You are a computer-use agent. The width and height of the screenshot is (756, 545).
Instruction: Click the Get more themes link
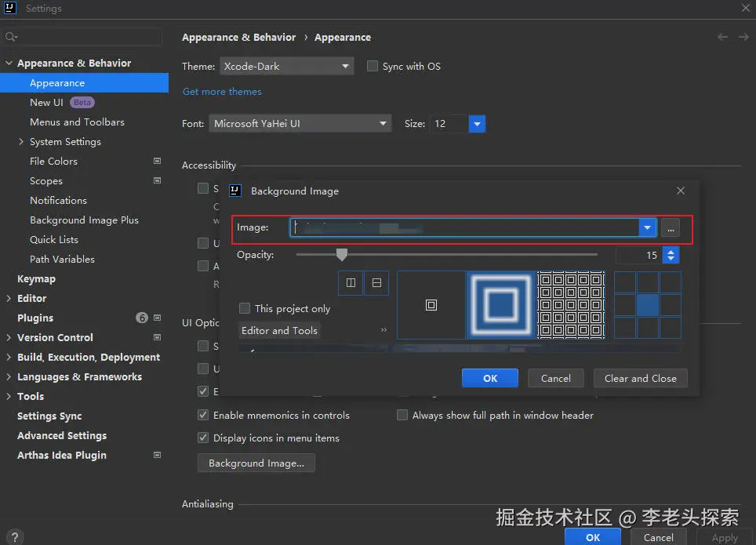click(222, 92)
